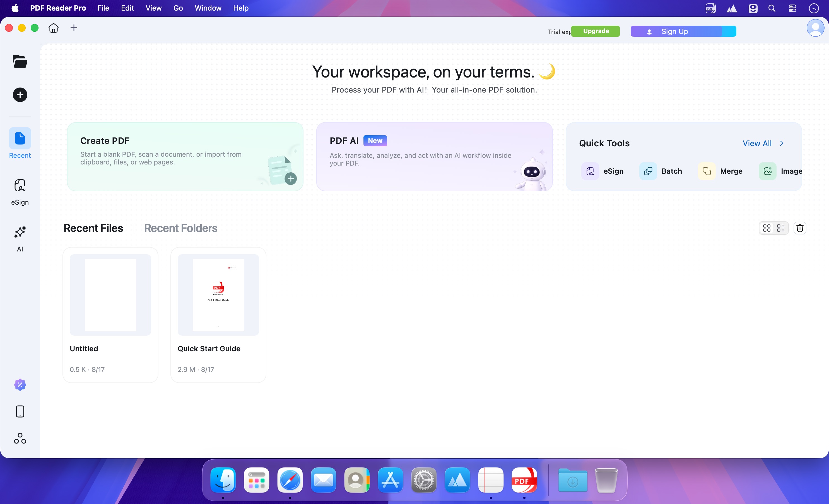Screen dimensions: 829x504
Task: Open PDF Reader Pro from the Dock
Action: pyautogui.click(x=524, y=480)
